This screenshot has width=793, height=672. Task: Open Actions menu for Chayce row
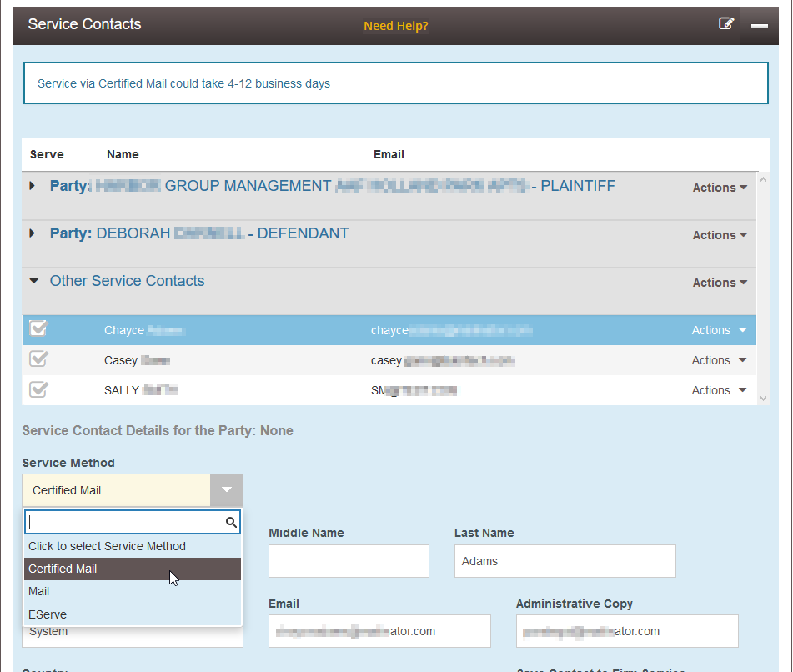coord(719,330)
